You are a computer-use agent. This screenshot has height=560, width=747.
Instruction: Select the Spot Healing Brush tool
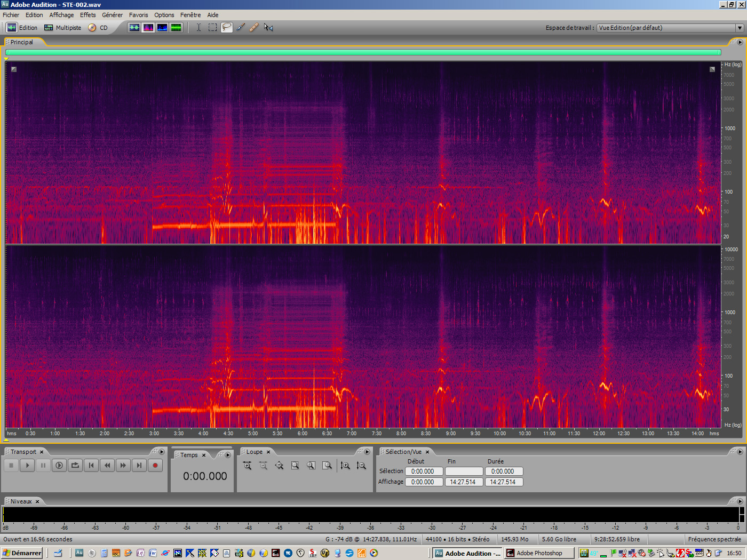(x=254, y=27)
